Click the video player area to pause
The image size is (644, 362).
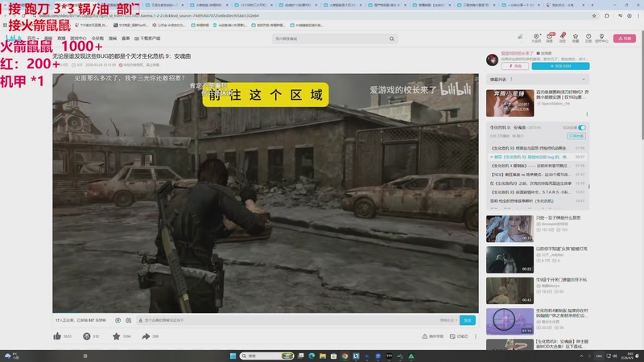tap(266, 193)
